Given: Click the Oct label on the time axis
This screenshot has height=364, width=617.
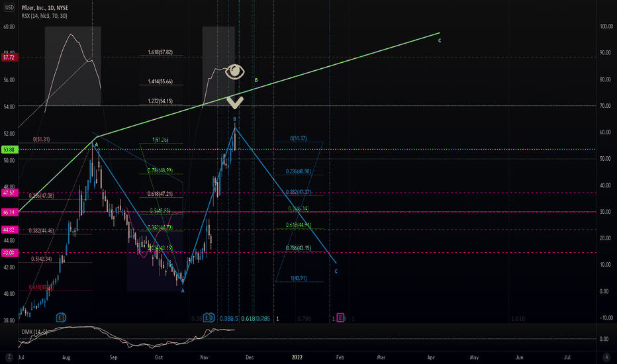Looking at the screenshot, I should (x=159, y=357).
